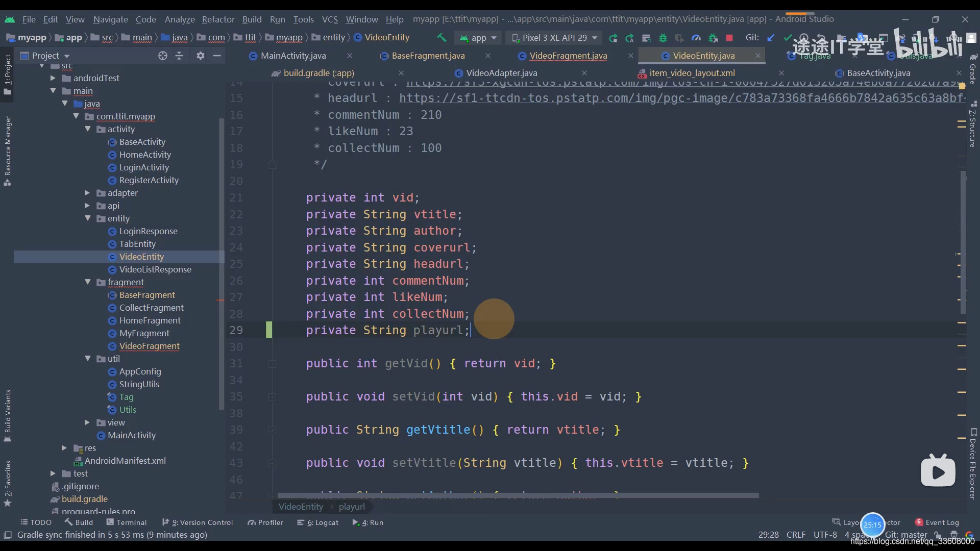Toggle the Terminal tool window

pos(127,522)
